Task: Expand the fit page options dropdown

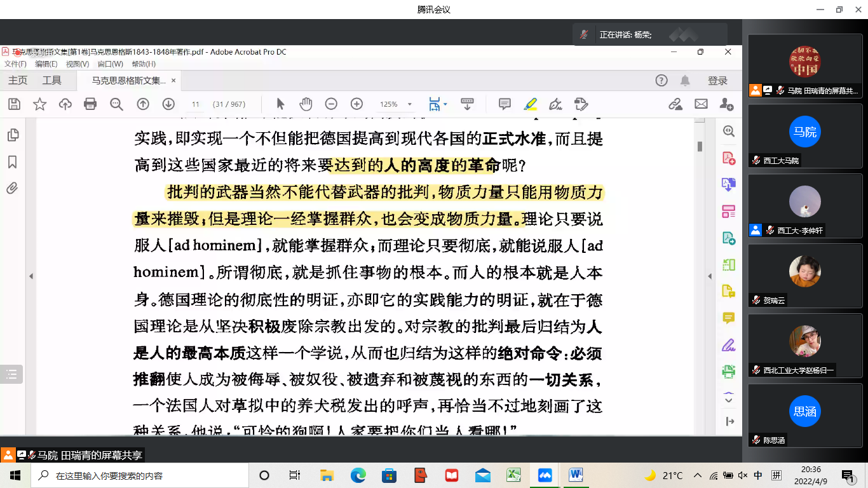Action: click(445, 104)
